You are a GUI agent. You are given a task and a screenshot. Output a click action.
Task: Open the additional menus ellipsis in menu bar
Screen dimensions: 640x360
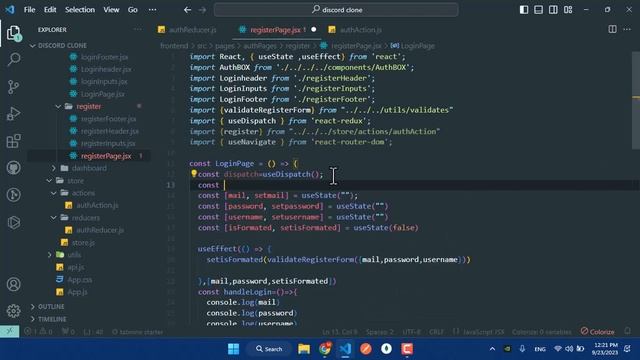pyautogui.click(x=152, y=10)
